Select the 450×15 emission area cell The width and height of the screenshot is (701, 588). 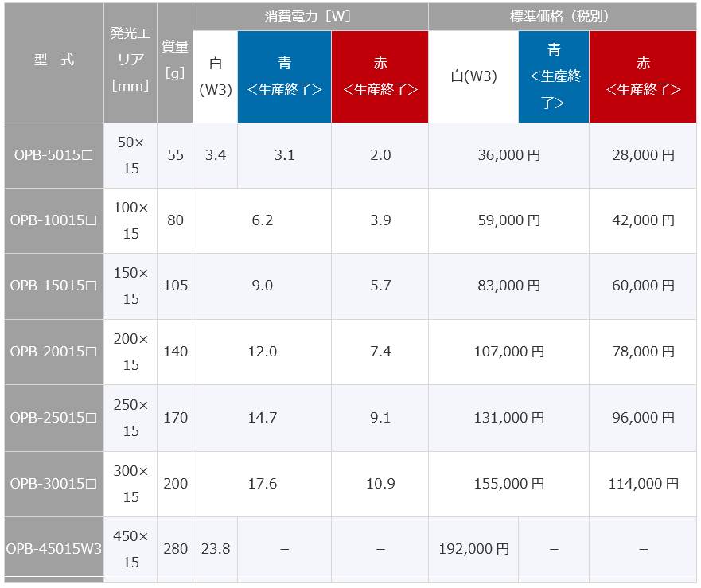(x=130, y=549)
